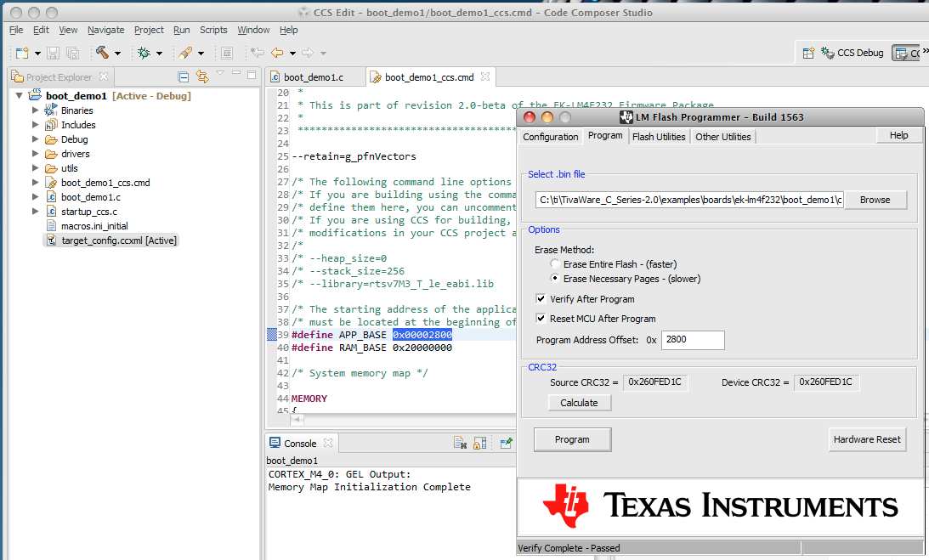Close the boot_demo1_ccs.cmd editor tab
The height and width of the screenshot is (560, 929).
pos(485,76)
